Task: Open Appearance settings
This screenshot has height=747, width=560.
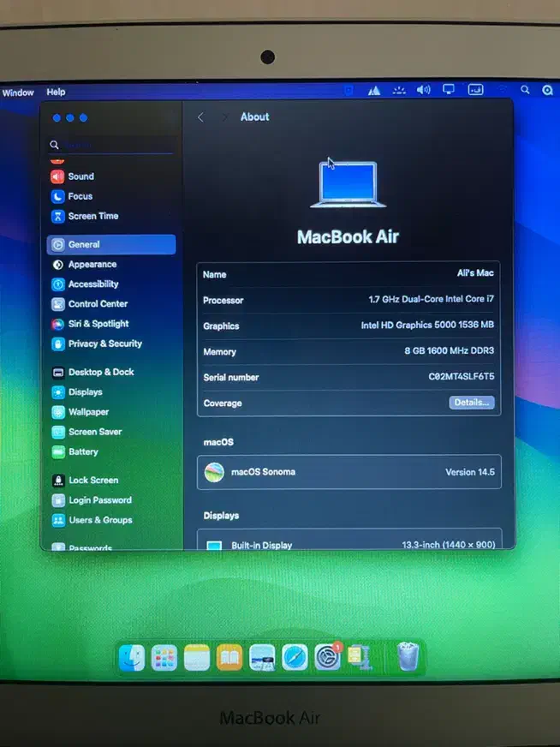Action: [84, 265]
